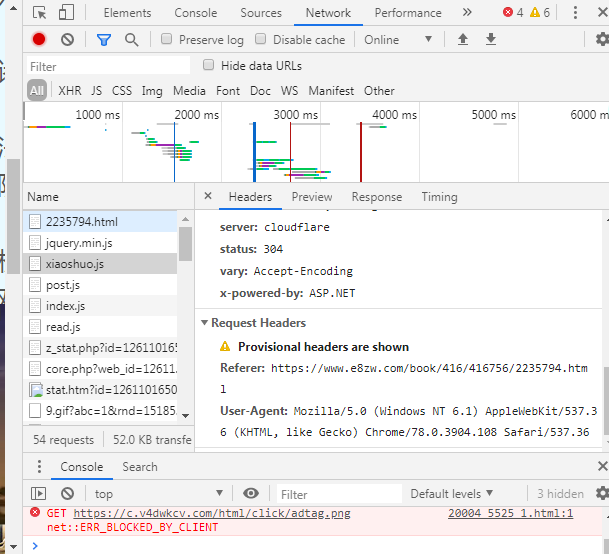Open console settings gear icon

pos(602,493)
